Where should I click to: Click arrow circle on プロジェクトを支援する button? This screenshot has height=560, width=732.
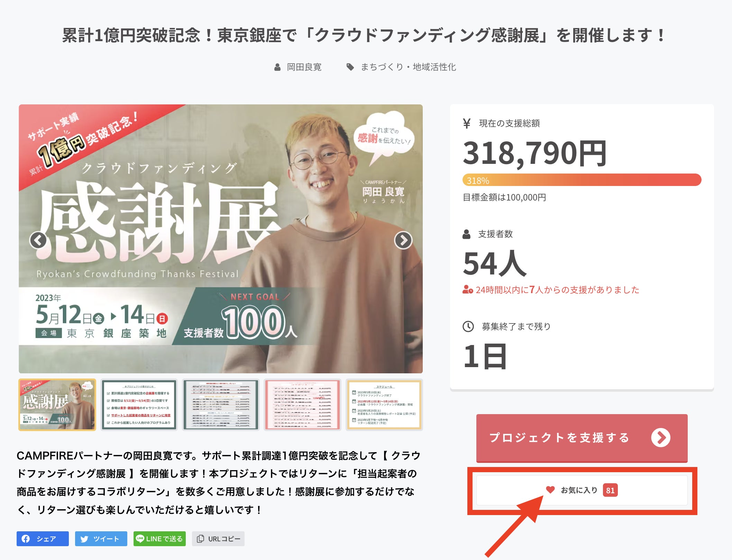[x=661, y=438]
